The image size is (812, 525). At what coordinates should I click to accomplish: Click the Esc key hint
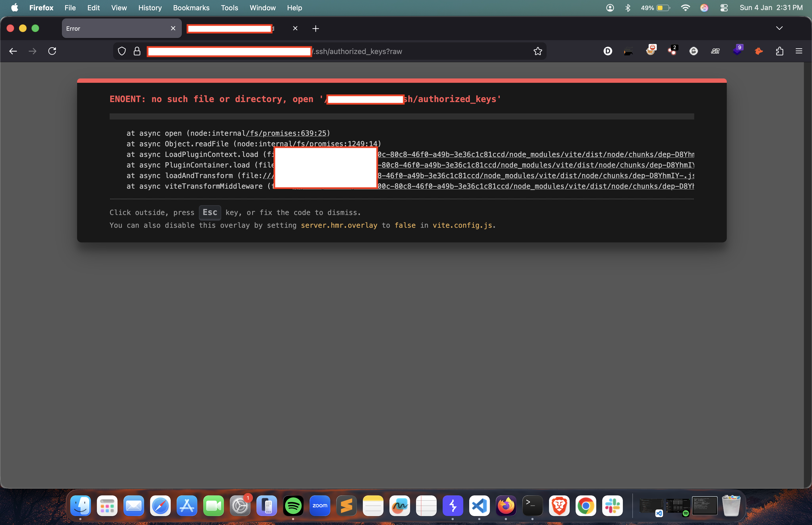tap(210, 212)
